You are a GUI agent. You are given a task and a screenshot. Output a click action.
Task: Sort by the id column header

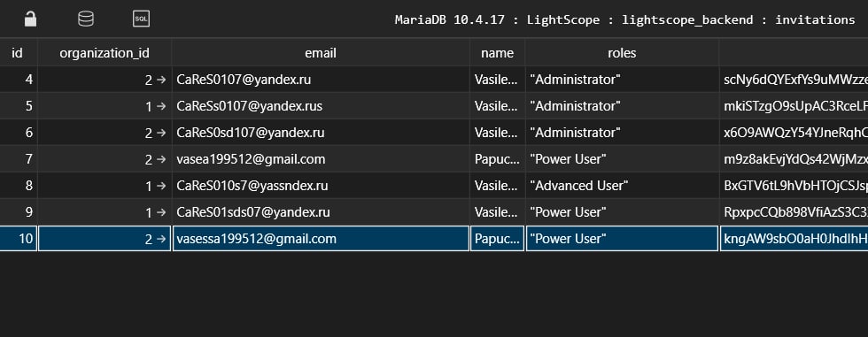pyautogui.click(x=18, y=53)
